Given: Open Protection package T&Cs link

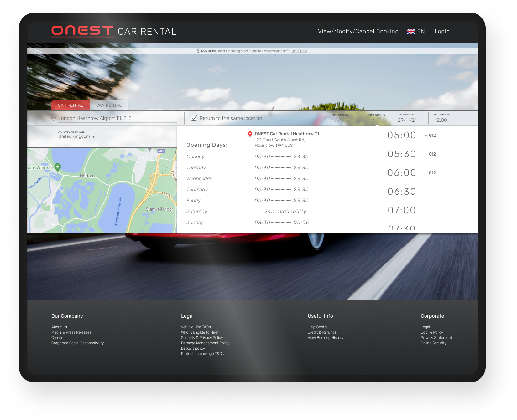Looking at the screenshot, I should click(x=202, y=354).
